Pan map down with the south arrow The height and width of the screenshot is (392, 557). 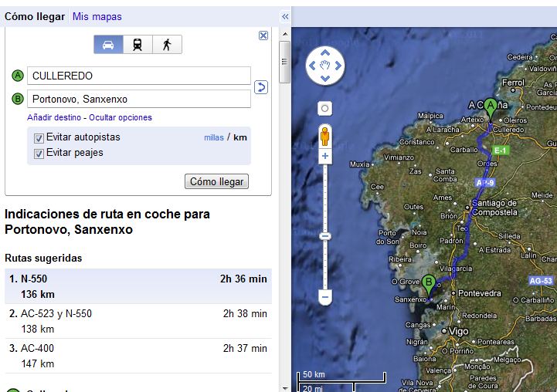click(325, 79)
